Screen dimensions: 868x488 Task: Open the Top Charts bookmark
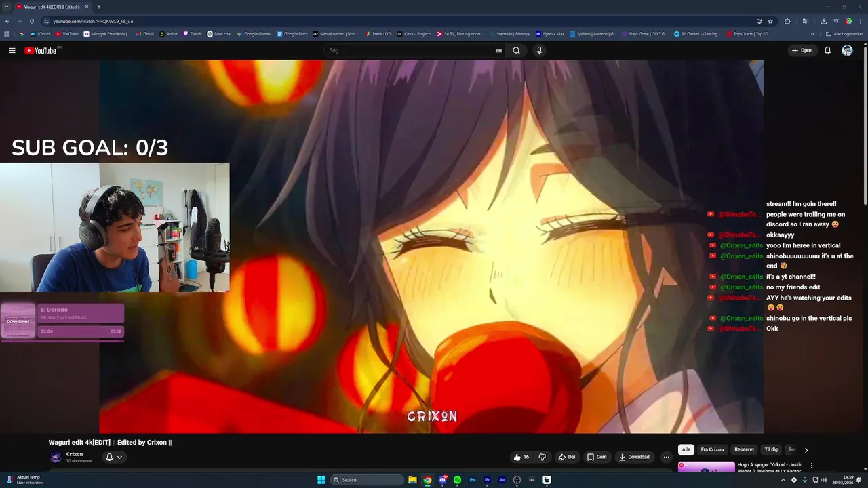click(749, 34)
